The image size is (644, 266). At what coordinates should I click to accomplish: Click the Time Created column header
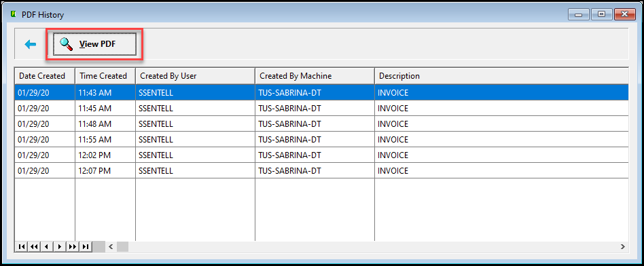(105, 76)
